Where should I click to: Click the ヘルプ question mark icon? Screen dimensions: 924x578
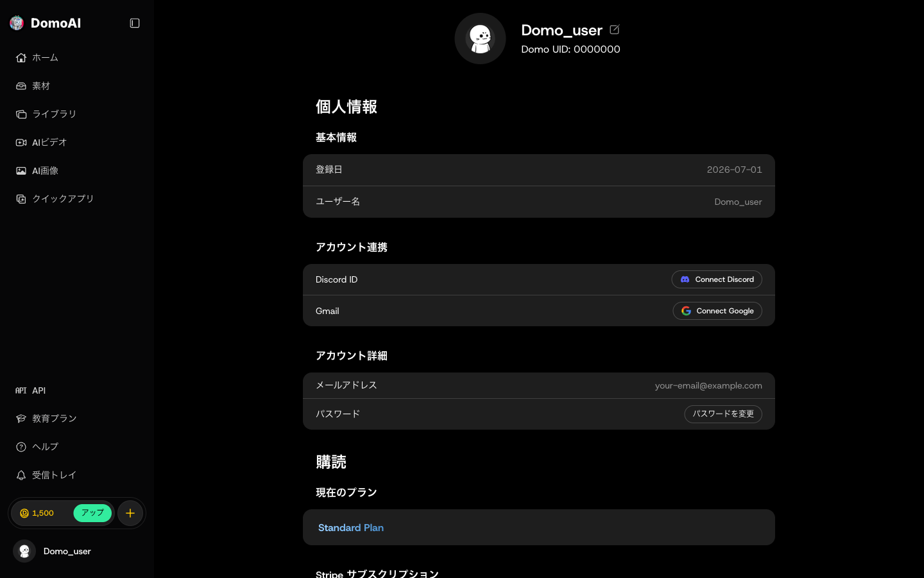click(x=21, y=447)
